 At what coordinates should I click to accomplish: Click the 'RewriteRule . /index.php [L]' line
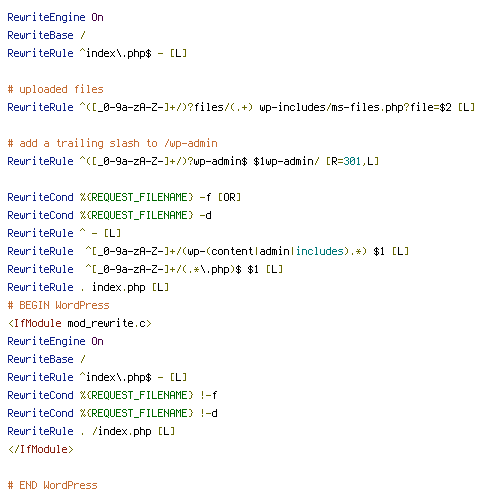(91, 431)
